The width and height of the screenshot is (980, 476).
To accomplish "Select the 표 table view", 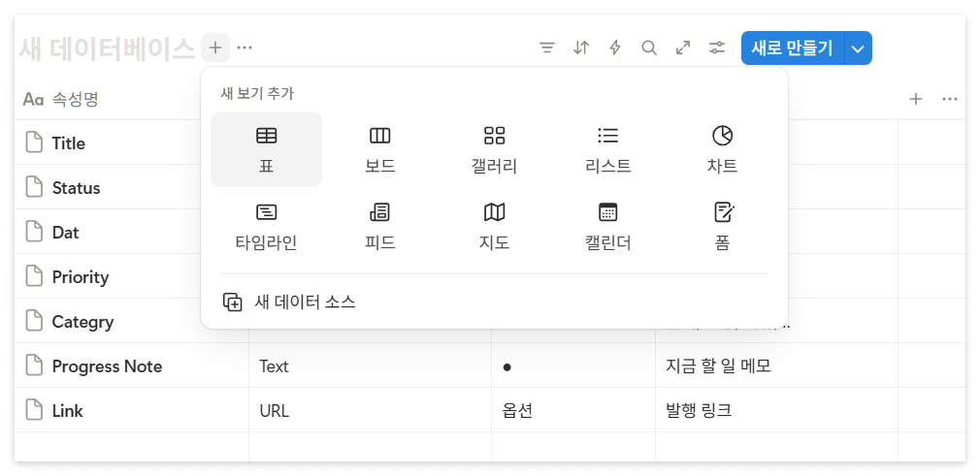I will point(266,149).
